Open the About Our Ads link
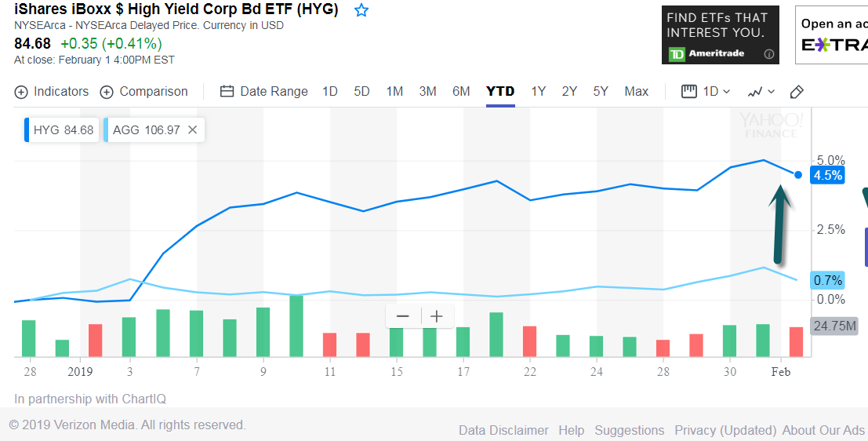 tap(823, 431)
